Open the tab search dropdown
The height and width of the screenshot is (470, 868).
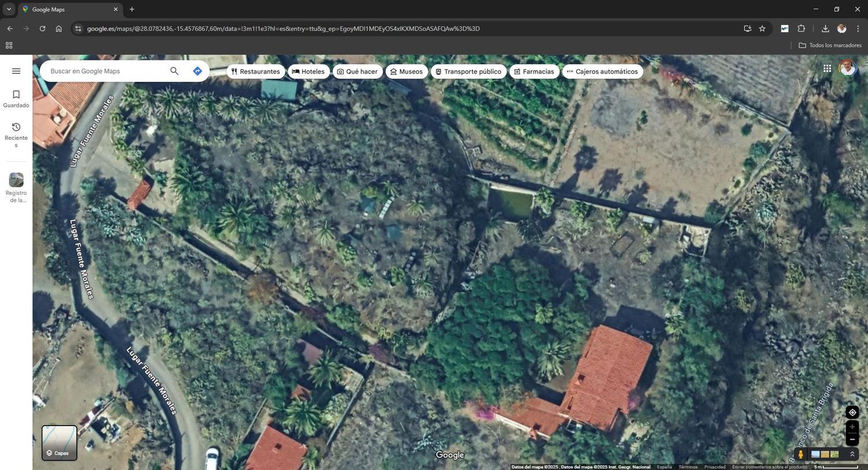pos(9,9)
